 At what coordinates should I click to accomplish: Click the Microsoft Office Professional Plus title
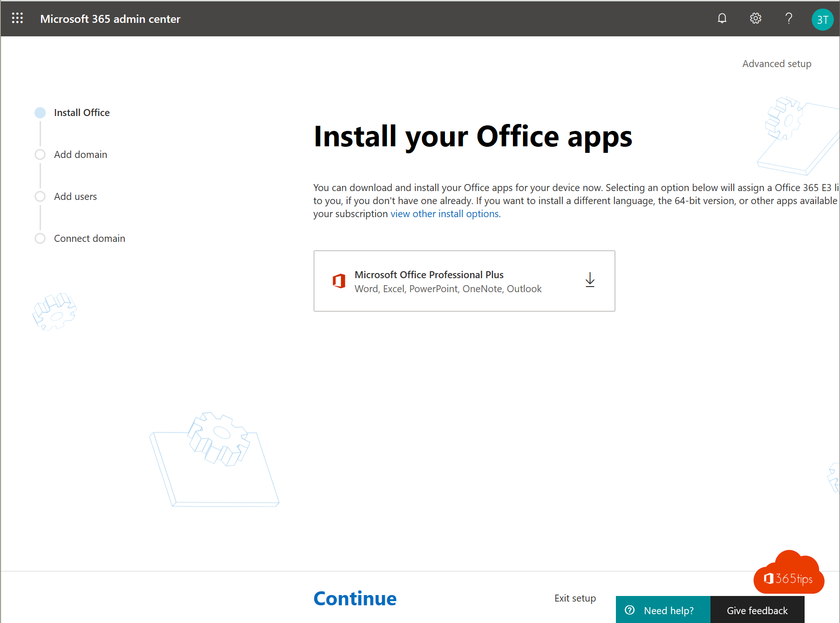point(429,275)
